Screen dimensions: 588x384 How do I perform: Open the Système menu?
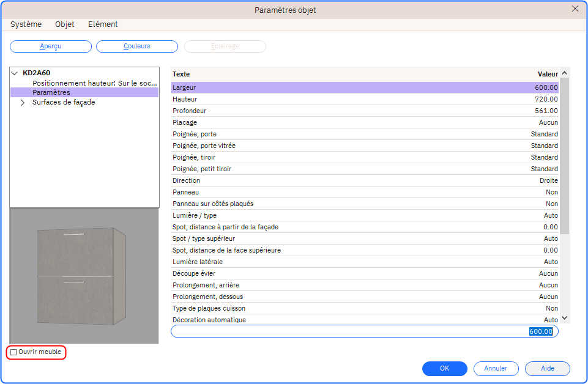(x=26, y=24)
